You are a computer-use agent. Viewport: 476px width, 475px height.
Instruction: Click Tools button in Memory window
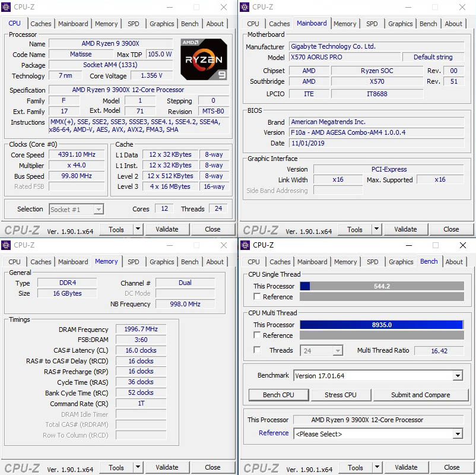[116, 467]
